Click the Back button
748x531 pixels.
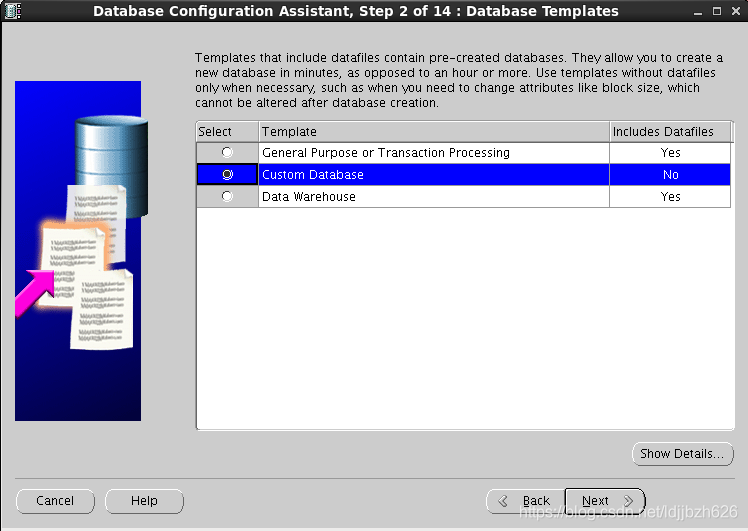(x=525, y=501)
